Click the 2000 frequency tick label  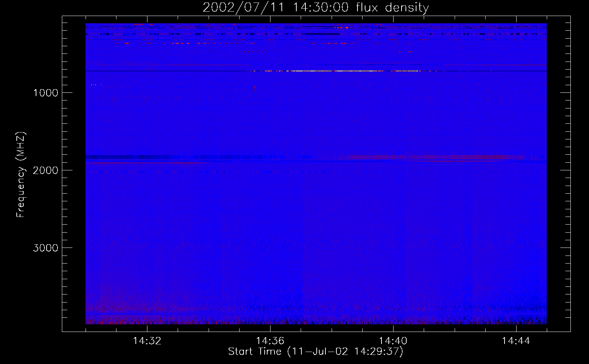(x=46, y=170)
